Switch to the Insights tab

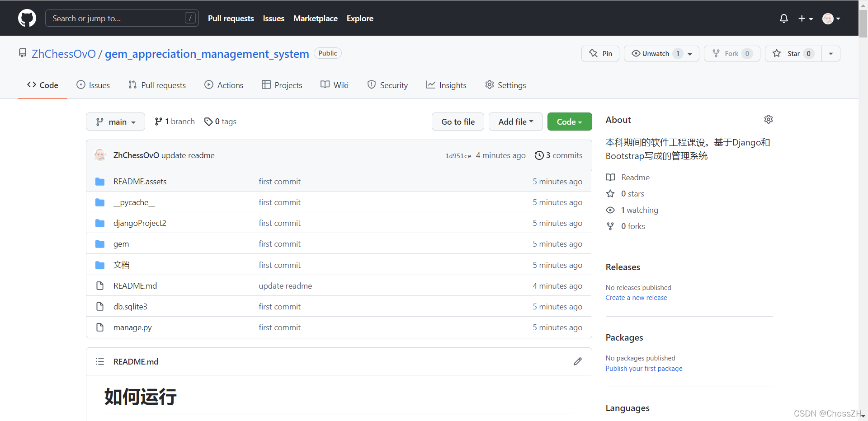click(446, 85)
